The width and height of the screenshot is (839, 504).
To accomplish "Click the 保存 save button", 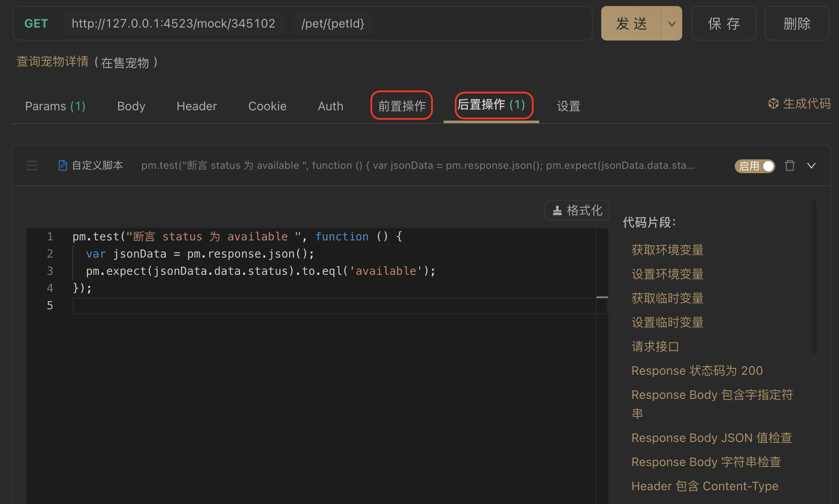I will pos(724,24).
